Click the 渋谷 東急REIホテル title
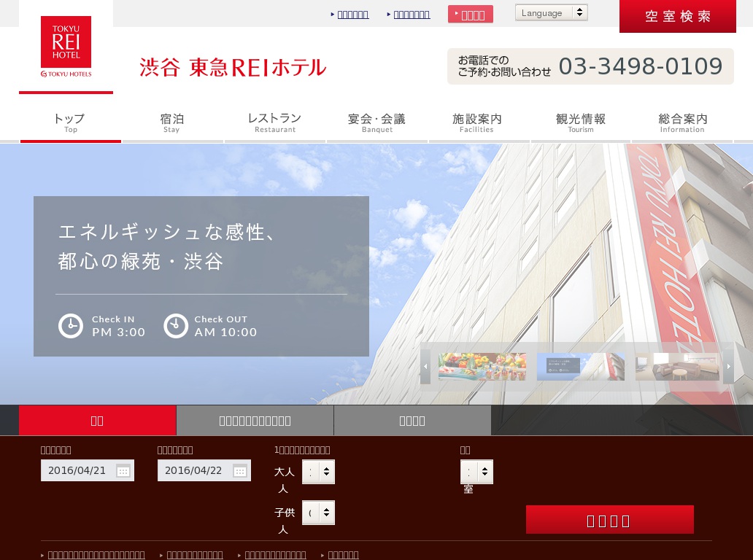Image resolution: width=753 pixels, height=560 pixels. click(233, 67)
